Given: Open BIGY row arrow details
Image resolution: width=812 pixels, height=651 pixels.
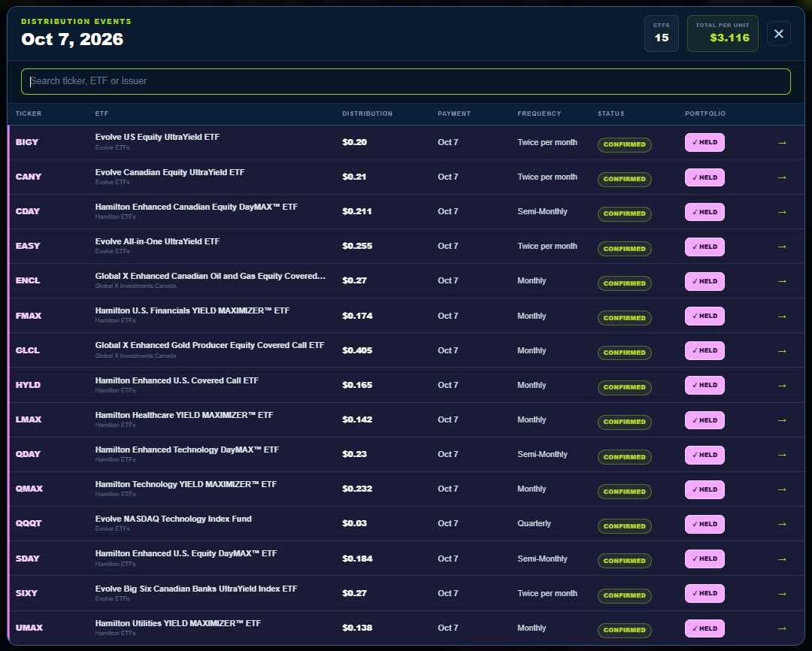Looking at the screenshot, I should coord(782,142).
